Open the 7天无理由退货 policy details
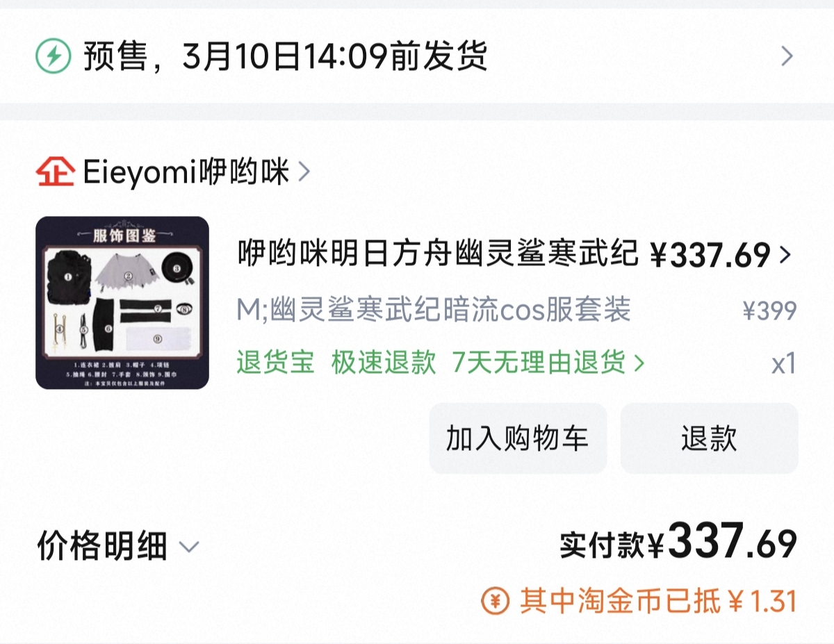Screen dimensions: 834x644 539,362
